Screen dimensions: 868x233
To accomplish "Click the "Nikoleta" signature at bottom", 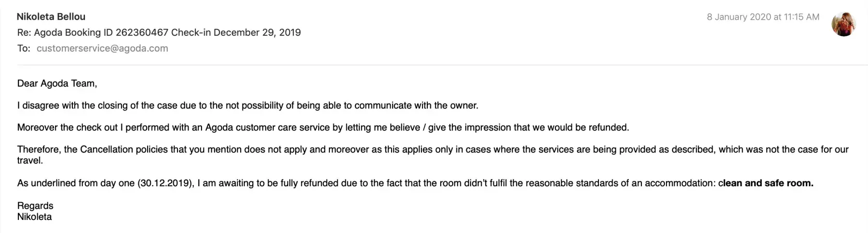I will pos(34,217).
